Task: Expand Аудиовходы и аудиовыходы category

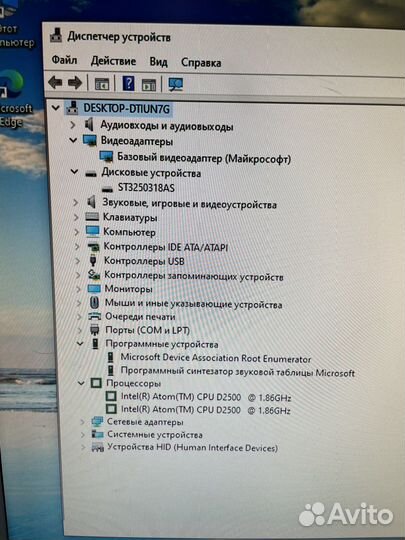Action: (x=73, y=125)
